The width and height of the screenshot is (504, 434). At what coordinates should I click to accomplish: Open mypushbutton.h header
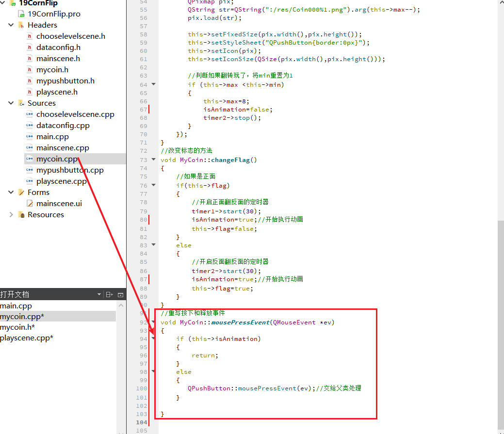click(x=65, y=80)
